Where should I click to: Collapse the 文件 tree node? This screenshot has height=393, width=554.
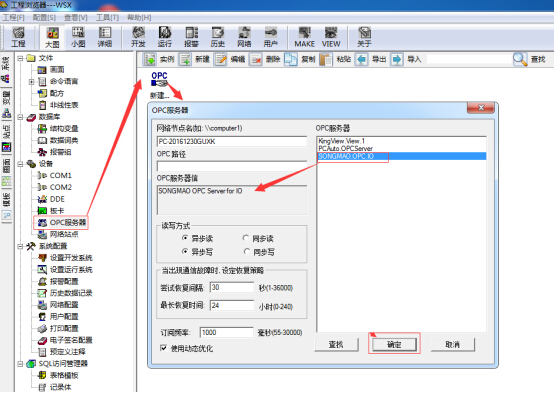20,58
